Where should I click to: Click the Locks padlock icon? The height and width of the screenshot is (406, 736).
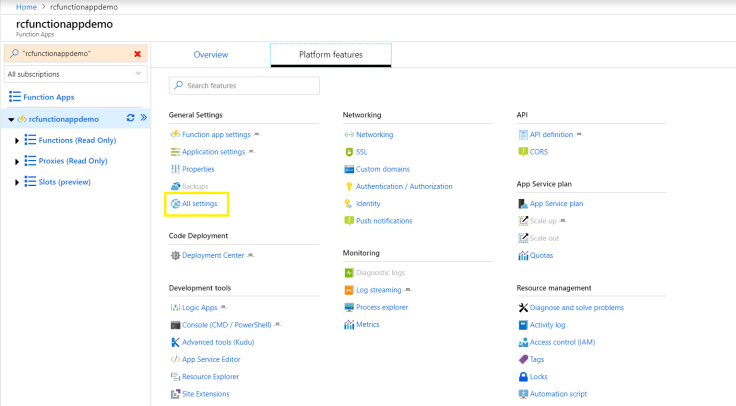[523, 376]
